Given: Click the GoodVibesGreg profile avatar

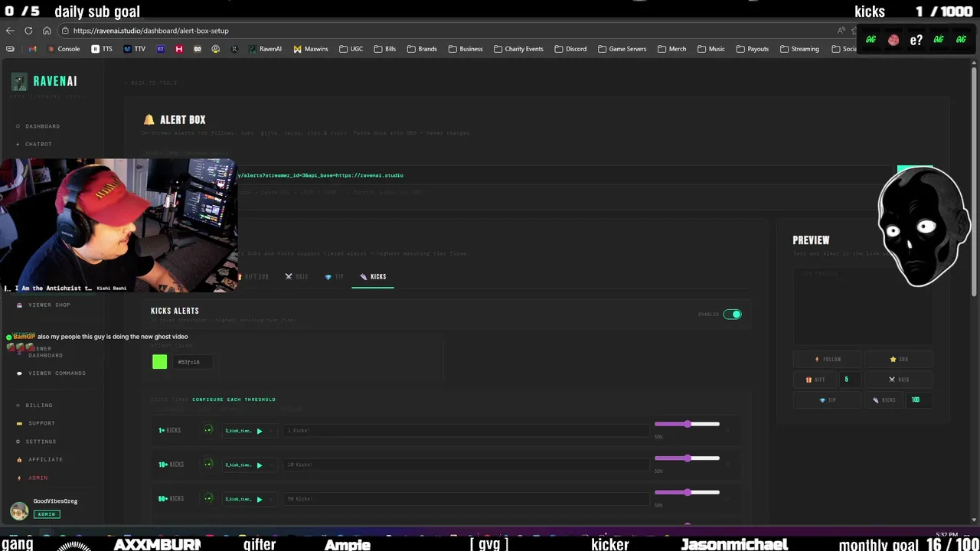Looking at the screenshot, I should tap(19, 510).
